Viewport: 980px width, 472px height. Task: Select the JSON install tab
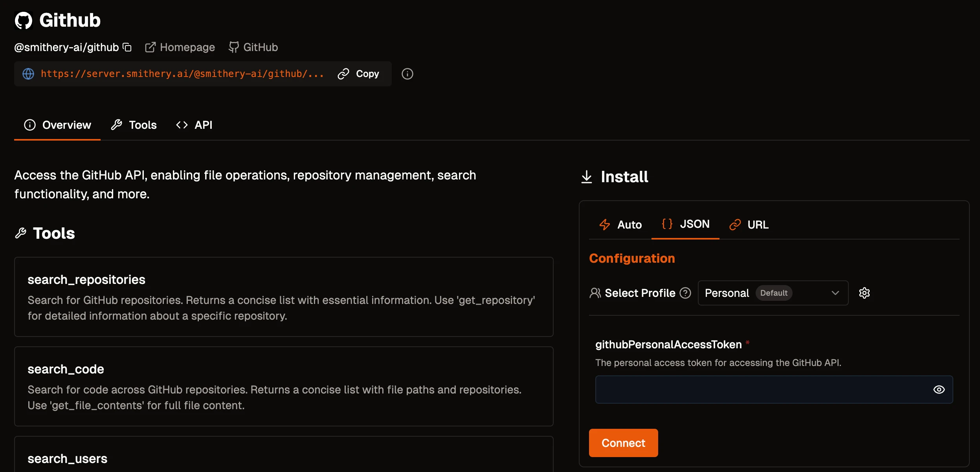[686, 224]
